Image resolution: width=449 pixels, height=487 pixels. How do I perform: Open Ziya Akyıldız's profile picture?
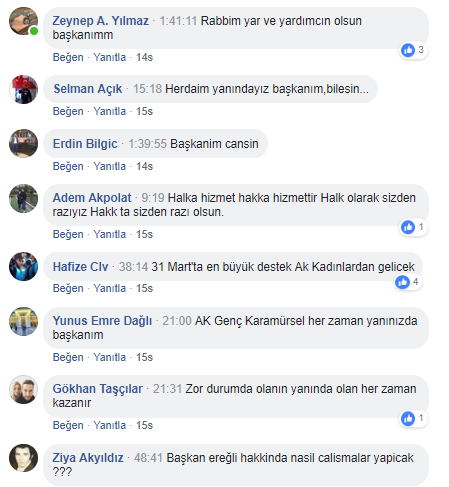23,458
